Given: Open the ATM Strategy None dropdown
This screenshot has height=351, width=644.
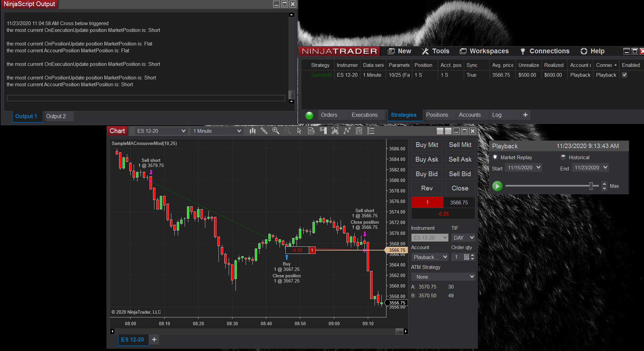Looking at the screenshot, I should pyautogui.click(x=443, y=277).
